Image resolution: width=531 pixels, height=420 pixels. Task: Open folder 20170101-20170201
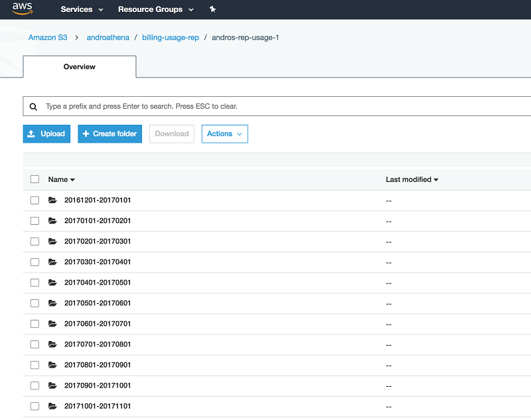98,221
